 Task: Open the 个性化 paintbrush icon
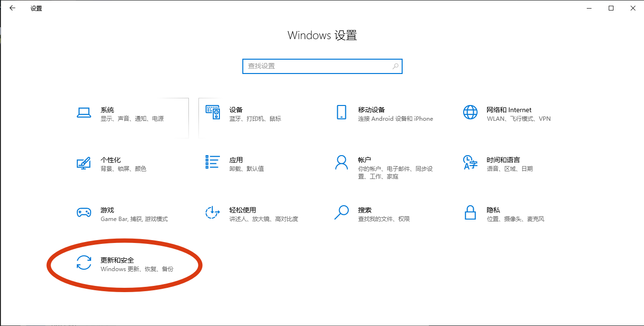pos(84,162)
